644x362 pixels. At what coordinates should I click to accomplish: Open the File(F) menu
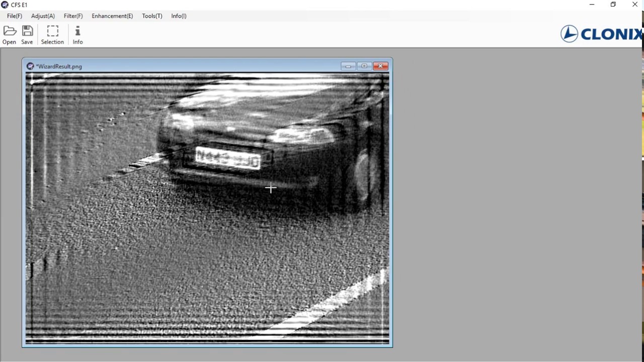[x=15, y=16]
